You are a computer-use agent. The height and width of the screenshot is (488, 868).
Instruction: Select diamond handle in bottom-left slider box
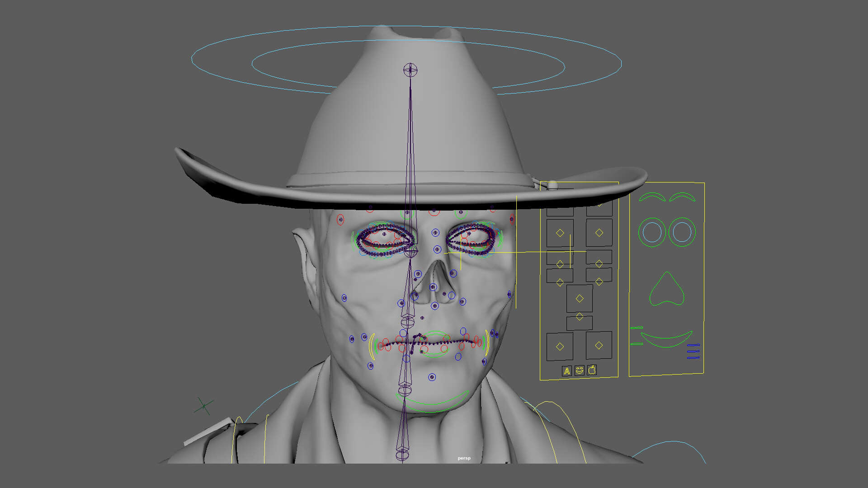pos(560,347)
